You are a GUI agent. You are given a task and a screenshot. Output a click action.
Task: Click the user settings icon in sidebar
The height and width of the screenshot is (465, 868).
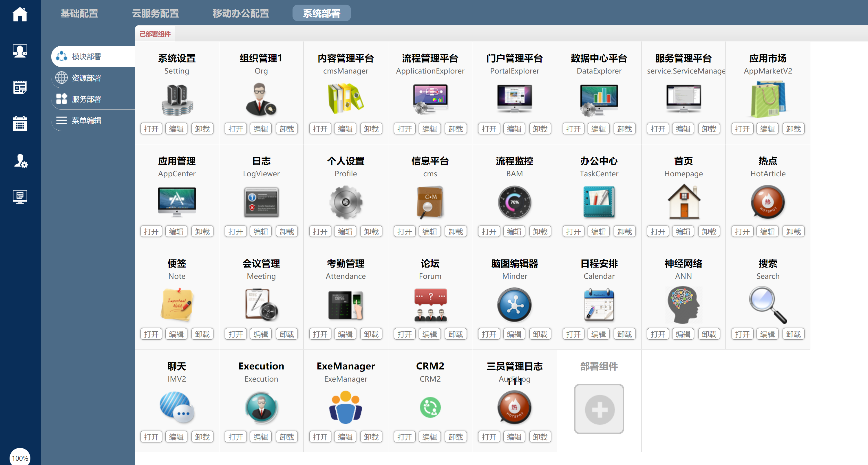[20, 161]
